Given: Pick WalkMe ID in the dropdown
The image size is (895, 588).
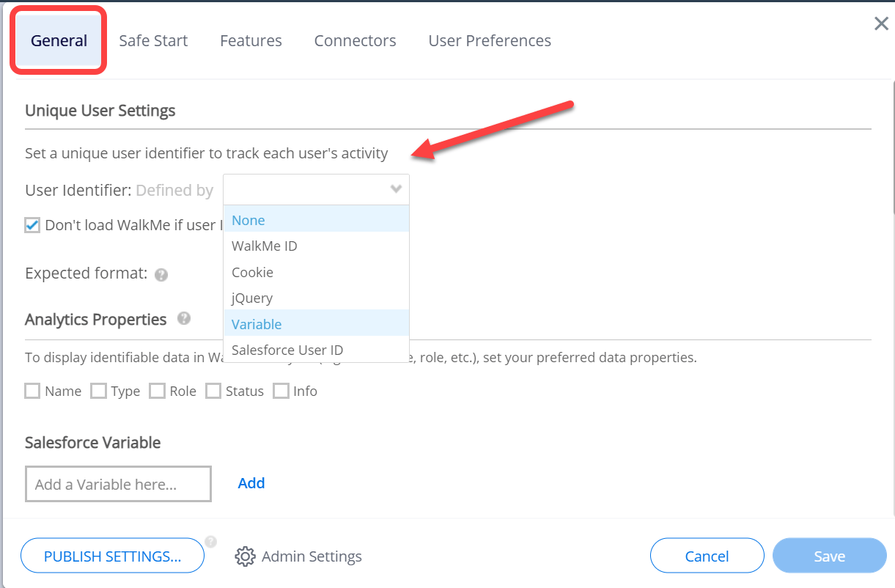Looking at the screenshot, I should tap(264, 246).
